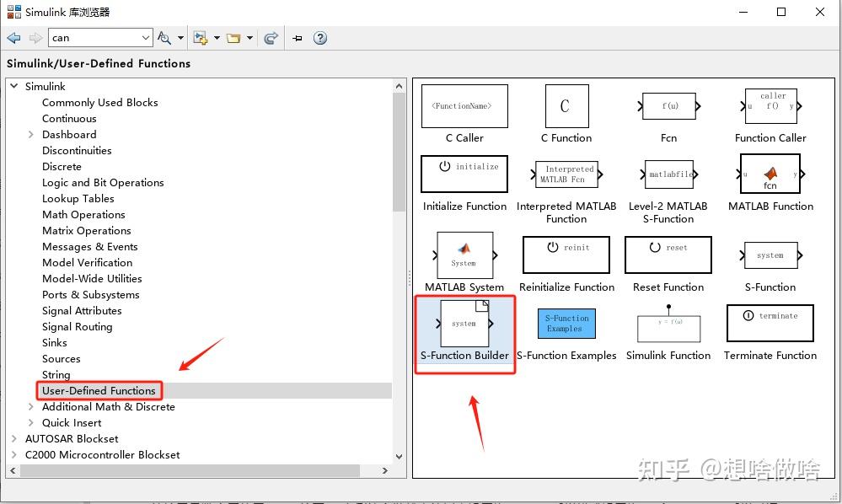842x504 pixels.
Task: Open help with the question mark icon
Action: coord(320,38)
